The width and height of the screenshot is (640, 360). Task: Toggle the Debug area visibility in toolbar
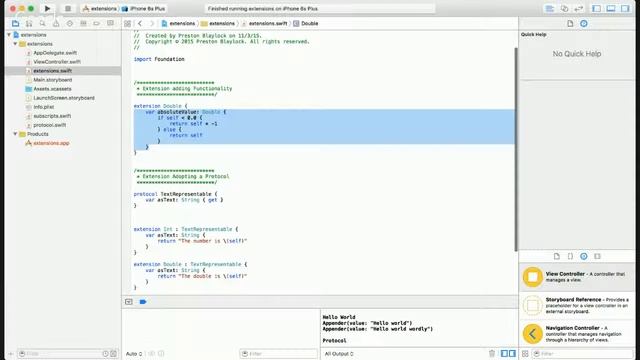click(x=611, y=9)
